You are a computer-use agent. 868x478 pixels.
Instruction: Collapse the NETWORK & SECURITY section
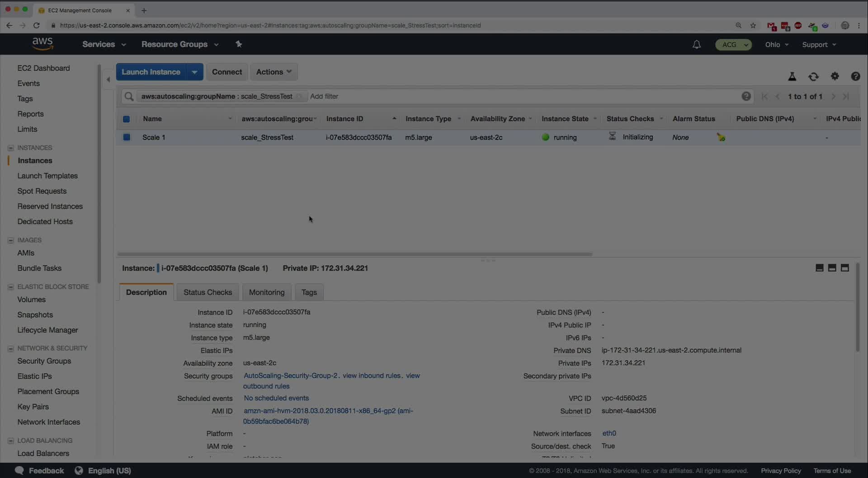coord(11,348)
